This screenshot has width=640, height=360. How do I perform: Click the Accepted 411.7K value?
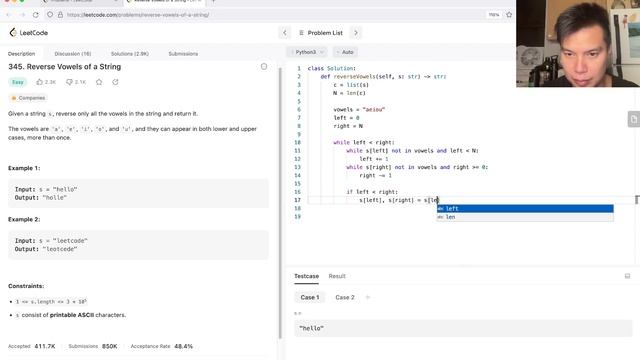[45, 346]
